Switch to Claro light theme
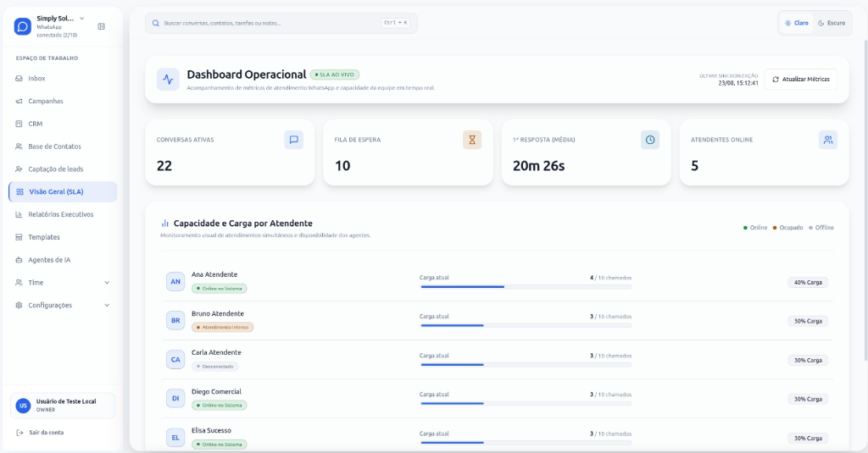868x453 pixels. pyautogui.click(x=796, y=23)
